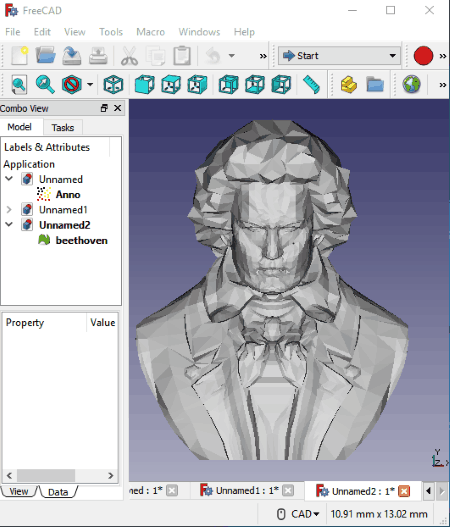450x527 pixels.
Task: Click the property panel scroll left arrow
Action: pyautogui.click(x=9, y=476)
